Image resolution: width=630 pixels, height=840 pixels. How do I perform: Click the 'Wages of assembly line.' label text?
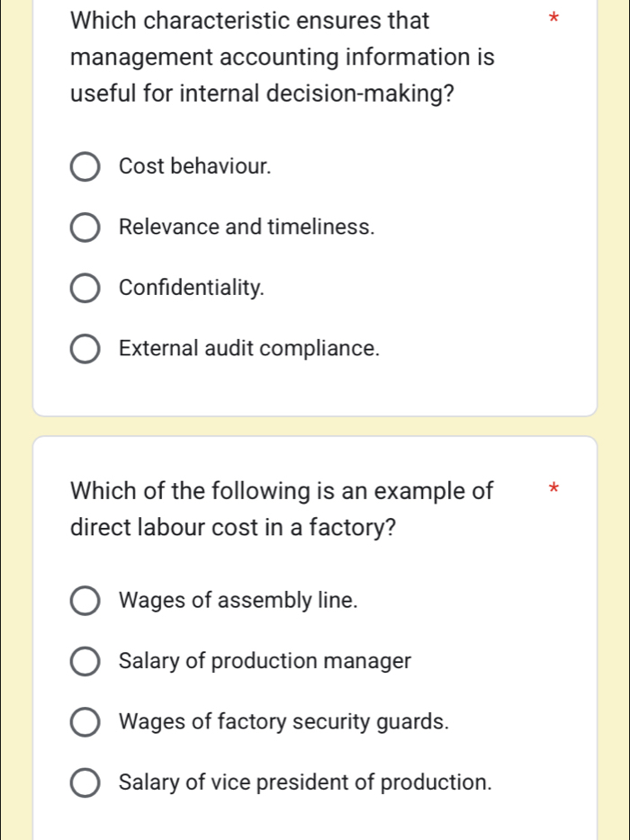pos(238,601)
